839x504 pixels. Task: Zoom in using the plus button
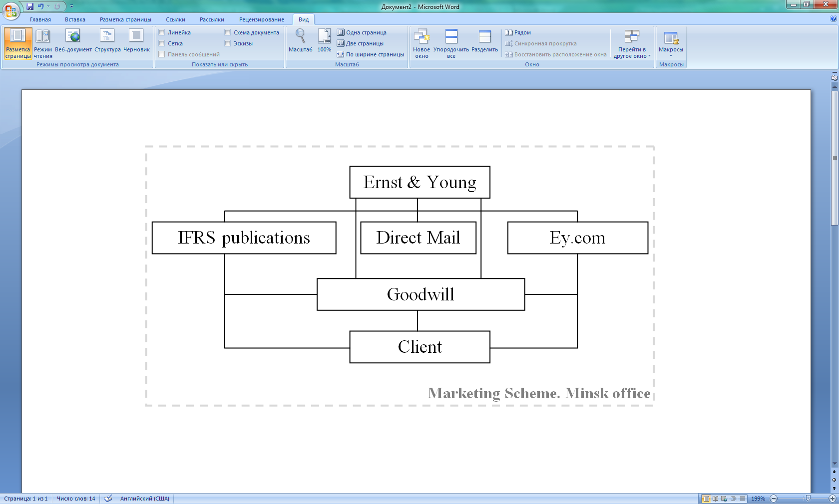[833, 499]
